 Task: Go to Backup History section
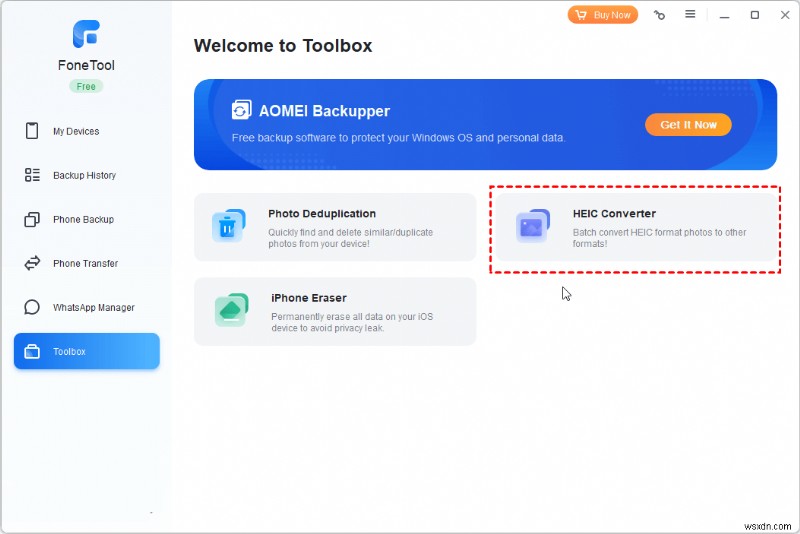point(87,175)
